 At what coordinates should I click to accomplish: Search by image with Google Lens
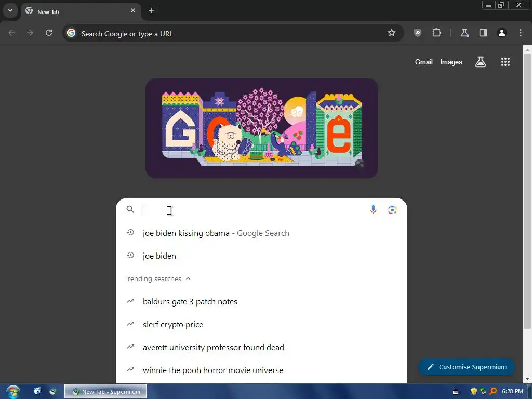(x=392, y=210)
